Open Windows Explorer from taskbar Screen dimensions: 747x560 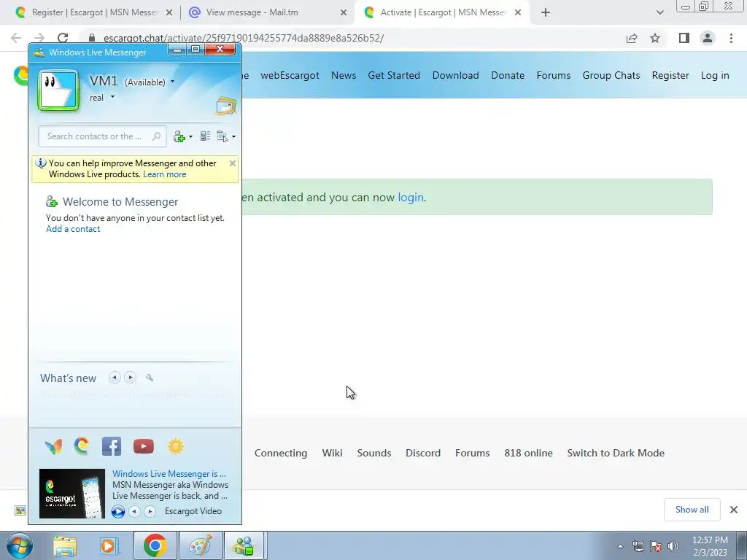65,545
